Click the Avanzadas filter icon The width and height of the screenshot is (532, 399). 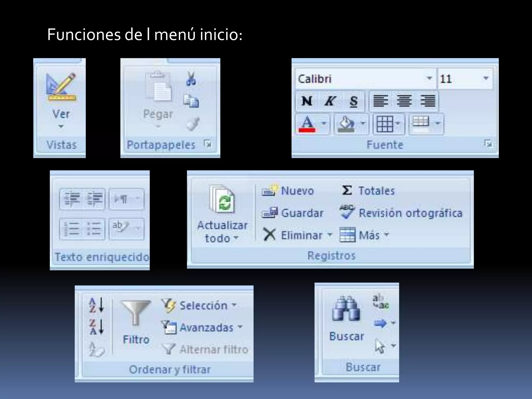169,327
